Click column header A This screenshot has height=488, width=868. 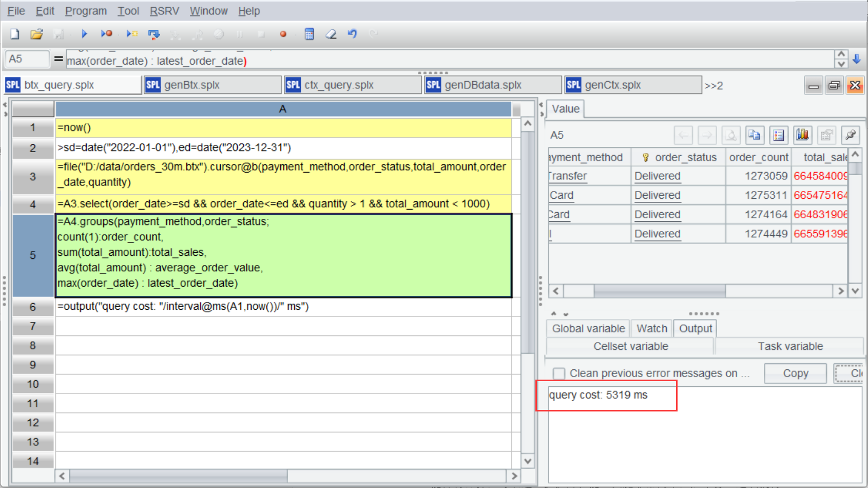click(283, 109)
